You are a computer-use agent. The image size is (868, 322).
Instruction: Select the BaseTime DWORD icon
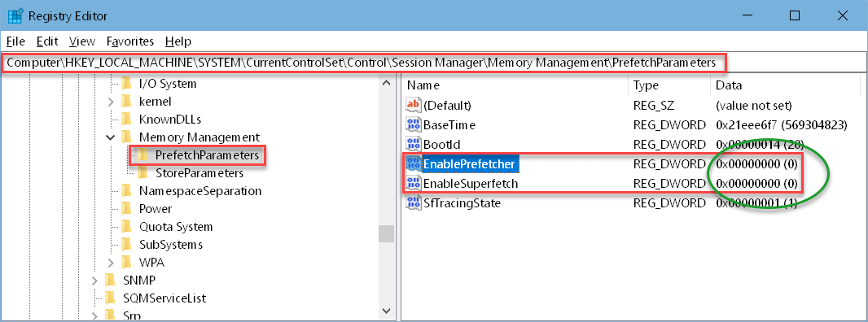coord(414,124)
